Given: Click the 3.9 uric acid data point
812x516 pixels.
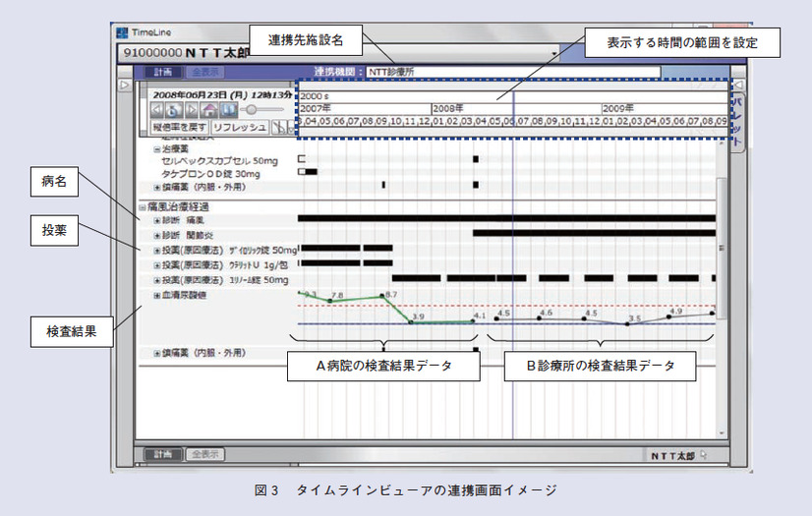Looking at the screenshot, I should point(411,322).
